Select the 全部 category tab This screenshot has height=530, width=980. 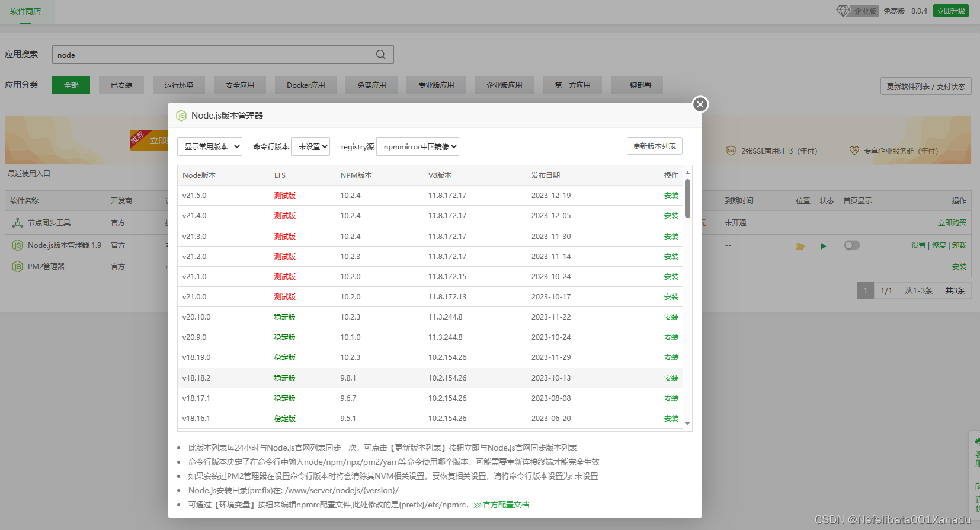click(x=71, y=85)
